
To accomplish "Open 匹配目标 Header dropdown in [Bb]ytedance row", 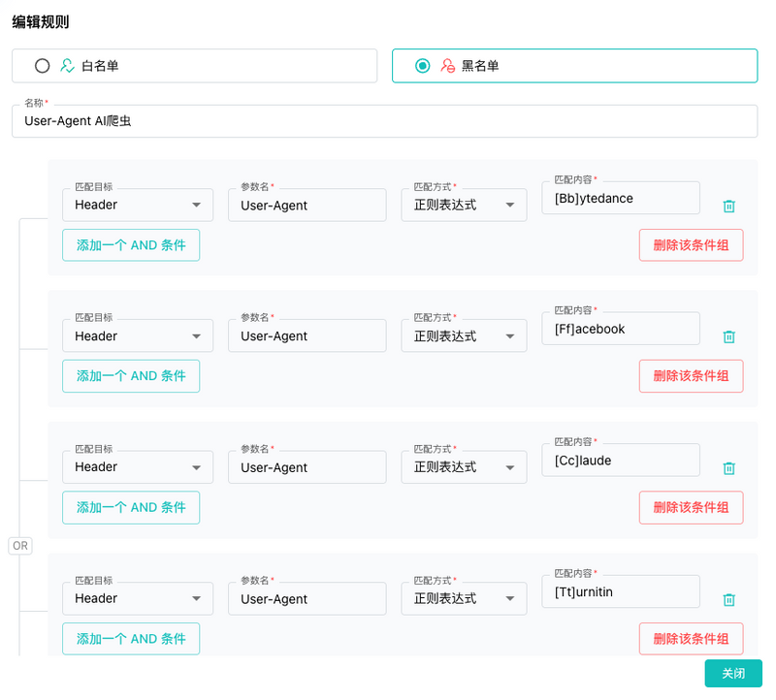I will point(138,205).
